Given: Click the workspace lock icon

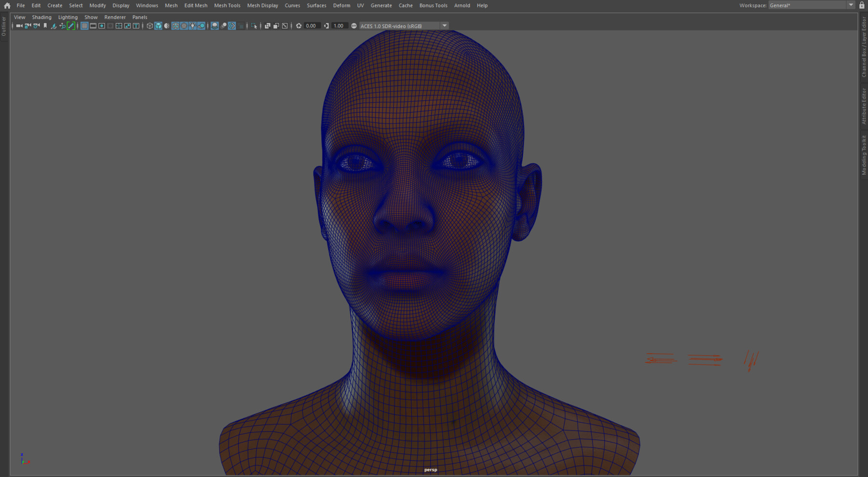Looking at the screenshot, I should (x=862, y=5).
